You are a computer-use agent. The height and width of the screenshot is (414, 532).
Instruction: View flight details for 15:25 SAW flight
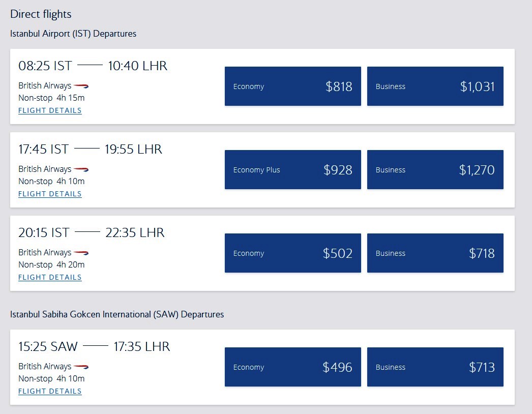point(50,391)
